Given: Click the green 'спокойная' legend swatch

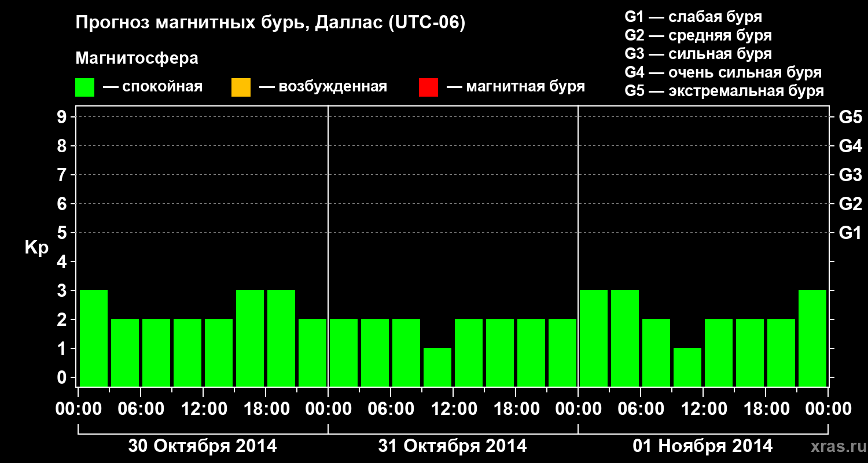Looking at the screenshot, I should pos(85,87).
